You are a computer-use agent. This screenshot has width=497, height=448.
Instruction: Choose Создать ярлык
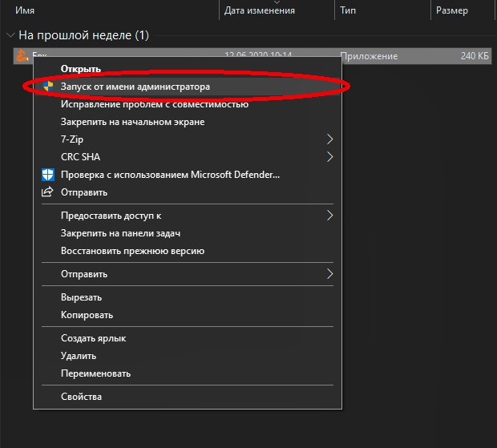coord(188,338)
